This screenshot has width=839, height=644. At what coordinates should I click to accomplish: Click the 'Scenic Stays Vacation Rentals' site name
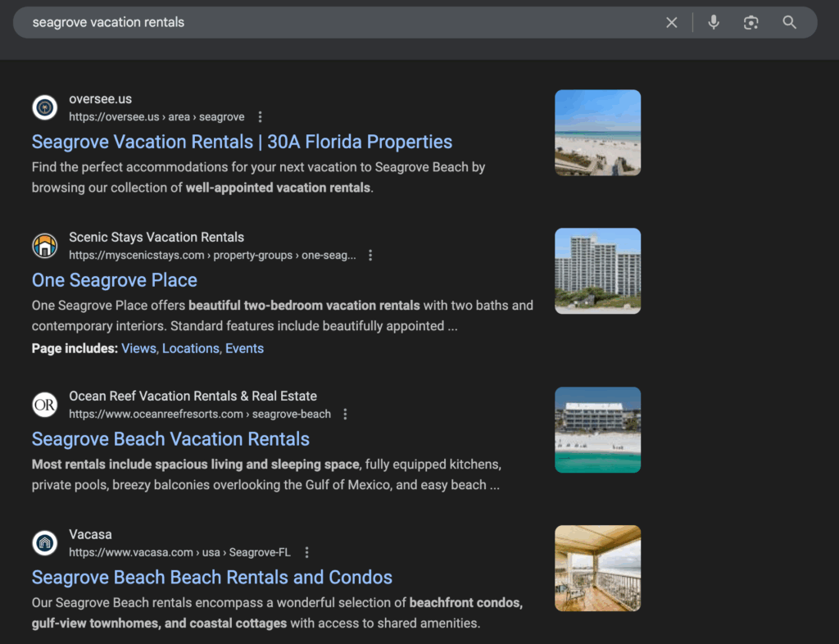[x=156, y=237]
